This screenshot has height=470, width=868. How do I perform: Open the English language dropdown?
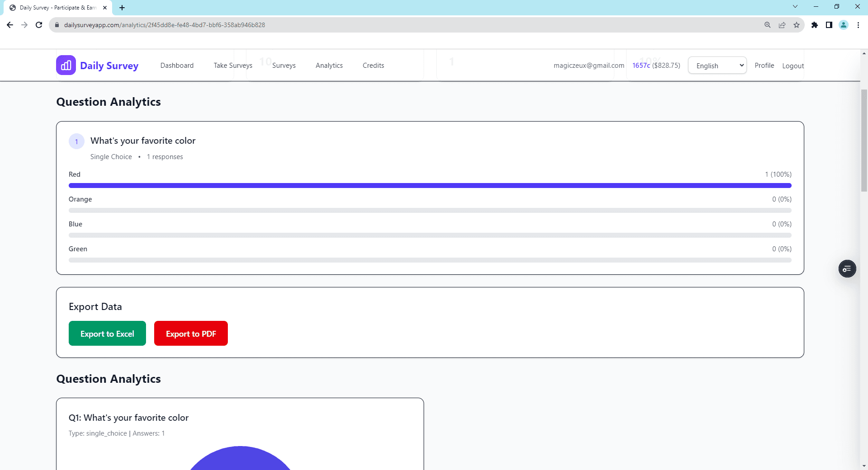(717, 65)
